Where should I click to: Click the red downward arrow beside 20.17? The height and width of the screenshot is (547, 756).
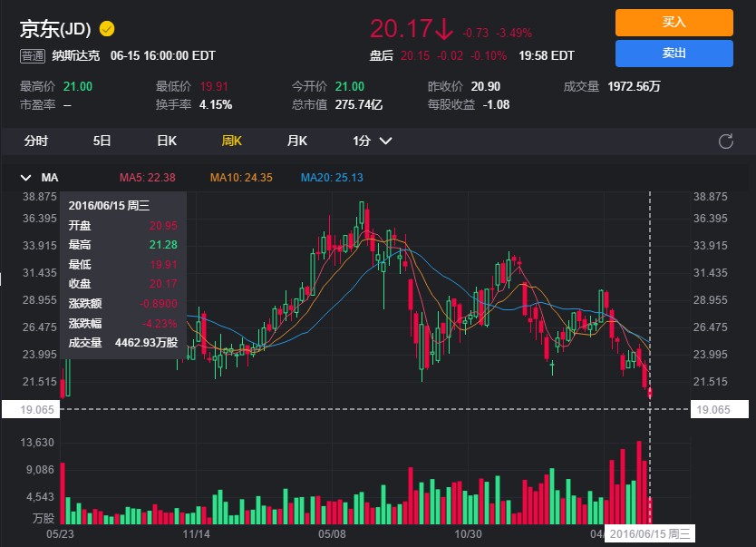pos(443,29)
